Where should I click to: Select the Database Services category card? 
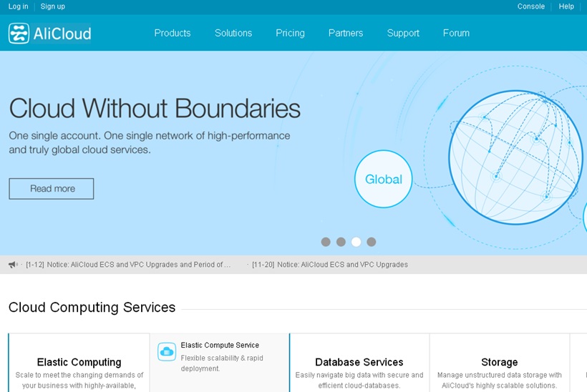(359, 363)
